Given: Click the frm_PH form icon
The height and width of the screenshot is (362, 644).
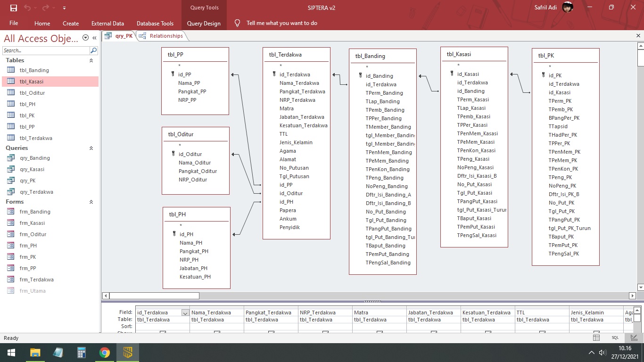Looking at the screenshot, I should [11, 246].
